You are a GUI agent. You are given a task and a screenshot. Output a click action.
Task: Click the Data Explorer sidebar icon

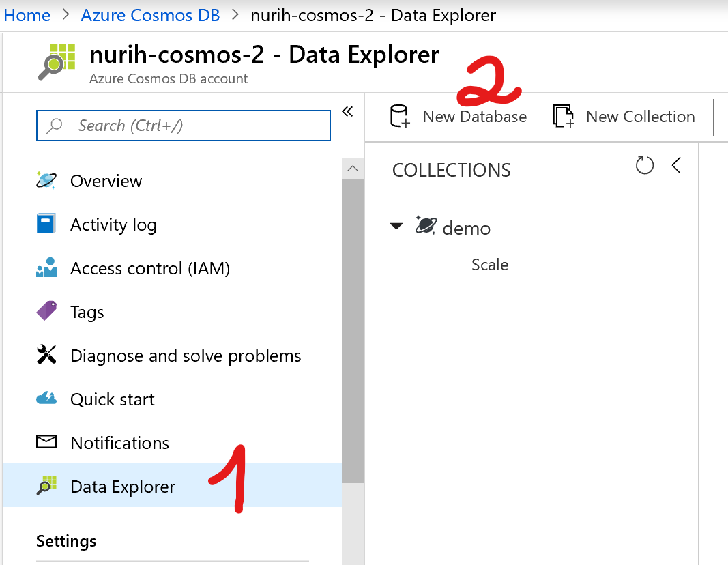(x=46, y=485)
